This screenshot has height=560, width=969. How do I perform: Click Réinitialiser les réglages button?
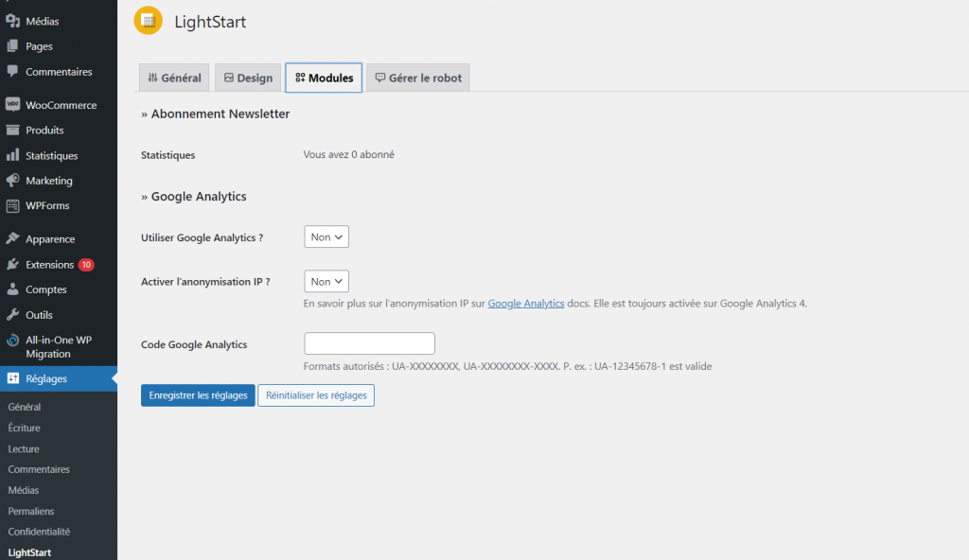click(316, 395)
